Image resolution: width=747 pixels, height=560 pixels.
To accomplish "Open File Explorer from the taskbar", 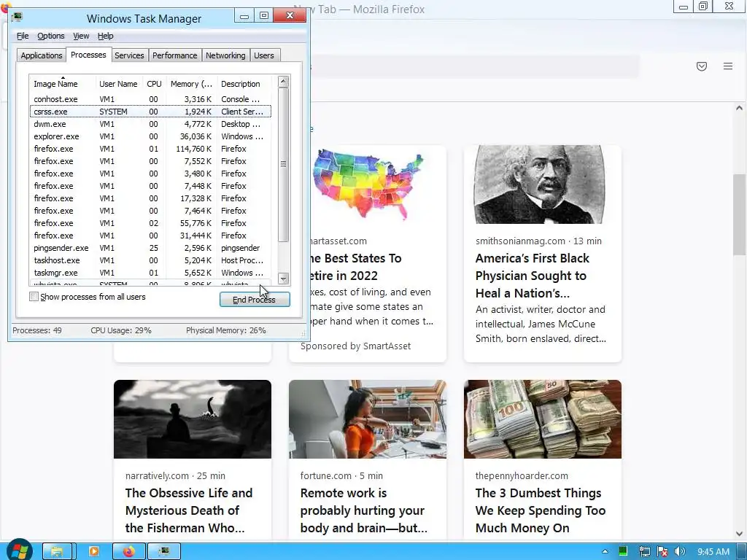I will click(57, 551).
